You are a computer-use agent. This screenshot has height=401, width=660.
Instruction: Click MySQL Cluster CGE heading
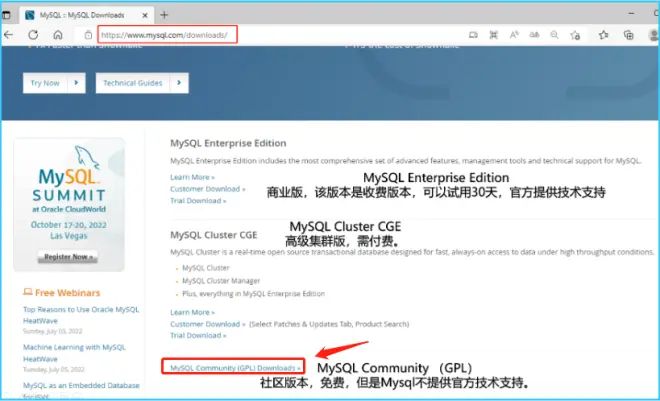(x=214, y=235)
